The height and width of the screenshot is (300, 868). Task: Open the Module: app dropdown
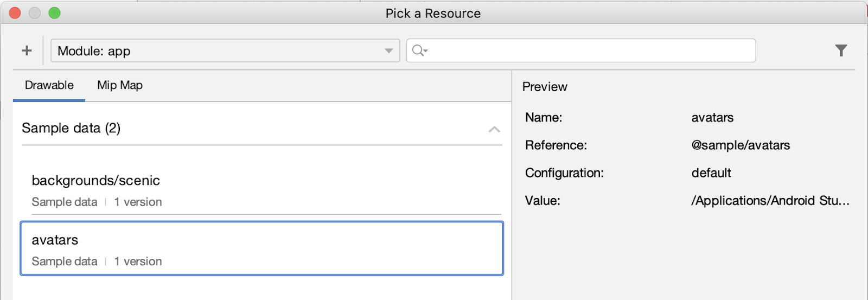pos(217,50)
